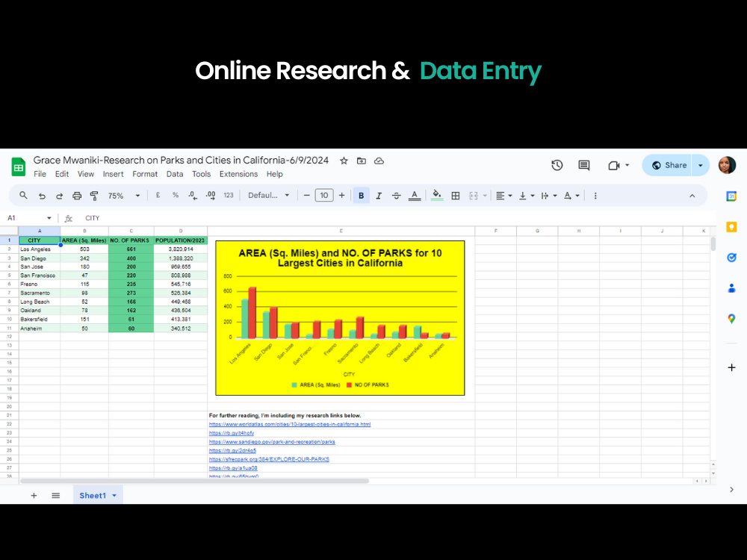This screenshot has height=560, width=747.
Task: Open Google Calendar side panel icon
Action: pos(731,196)
